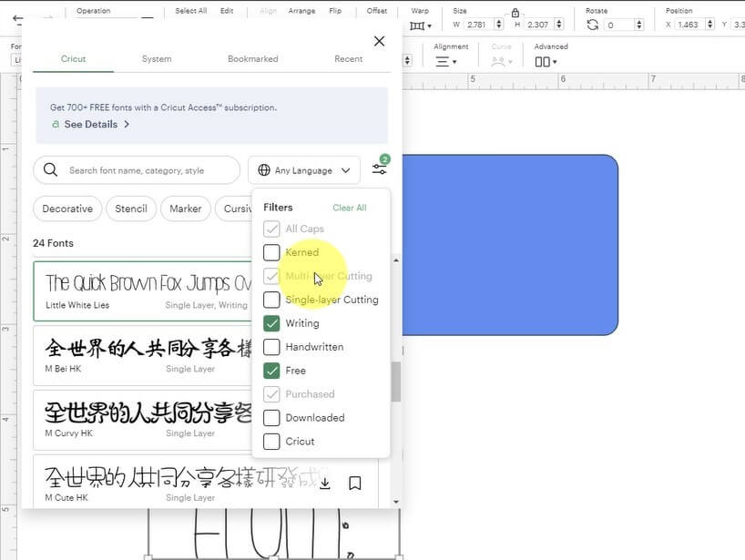Viewport: 745px width, 560px height.
Task: Choose the M Curvy HK font
Action: click(x=143, y=421)
